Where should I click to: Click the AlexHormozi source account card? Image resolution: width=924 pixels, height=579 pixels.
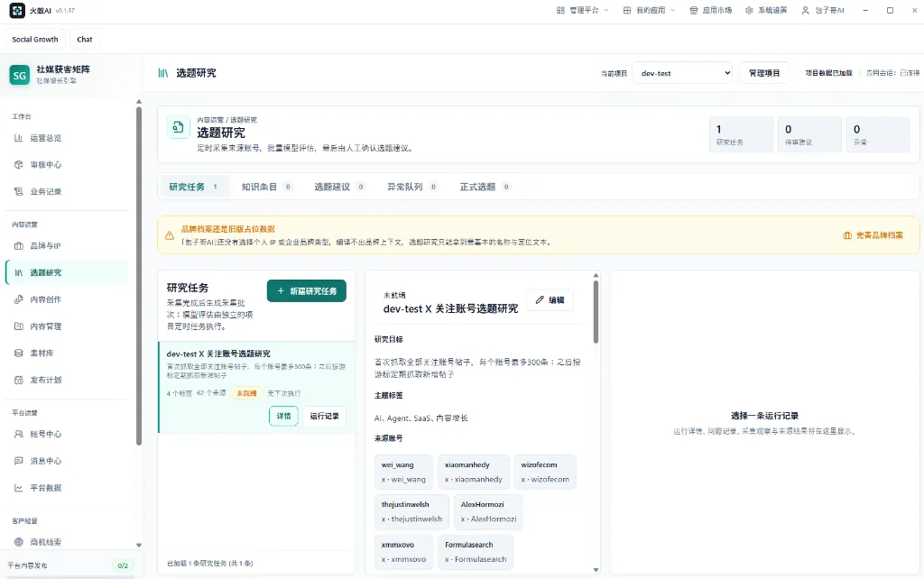[x=488, y=512]
